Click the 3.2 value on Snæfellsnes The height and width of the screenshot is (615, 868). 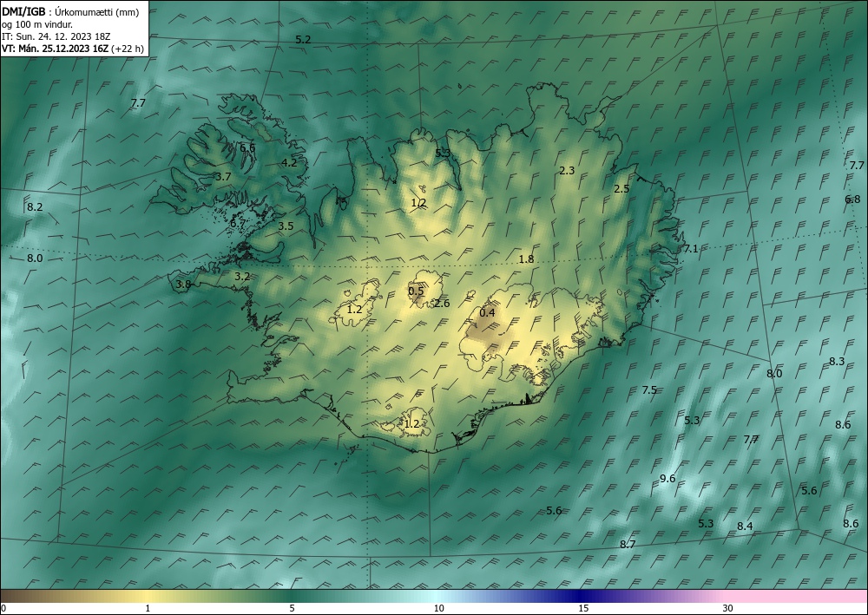[x=242, y=277]
